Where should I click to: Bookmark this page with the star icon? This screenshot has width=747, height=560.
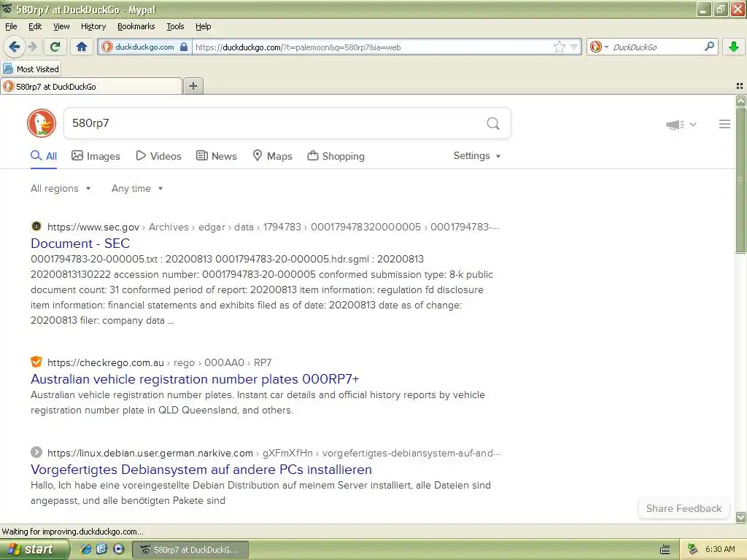(x=560, y=47)
